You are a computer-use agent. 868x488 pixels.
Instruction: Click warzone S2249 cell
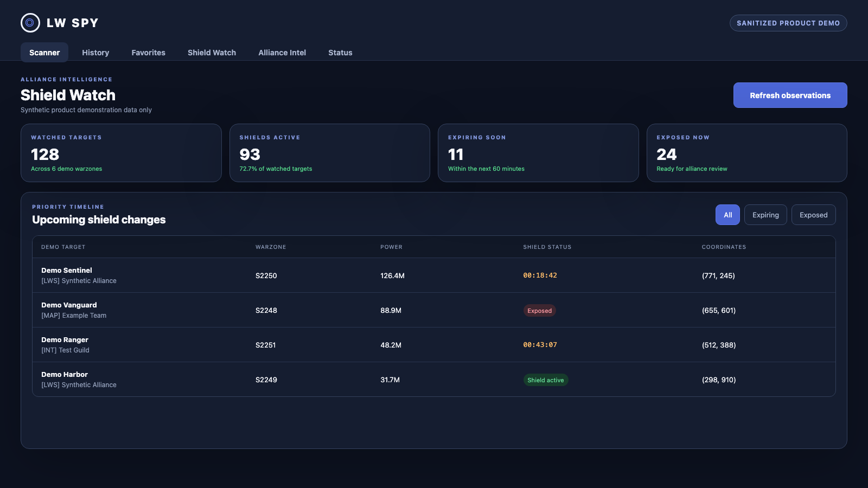[x=266, y=380]
